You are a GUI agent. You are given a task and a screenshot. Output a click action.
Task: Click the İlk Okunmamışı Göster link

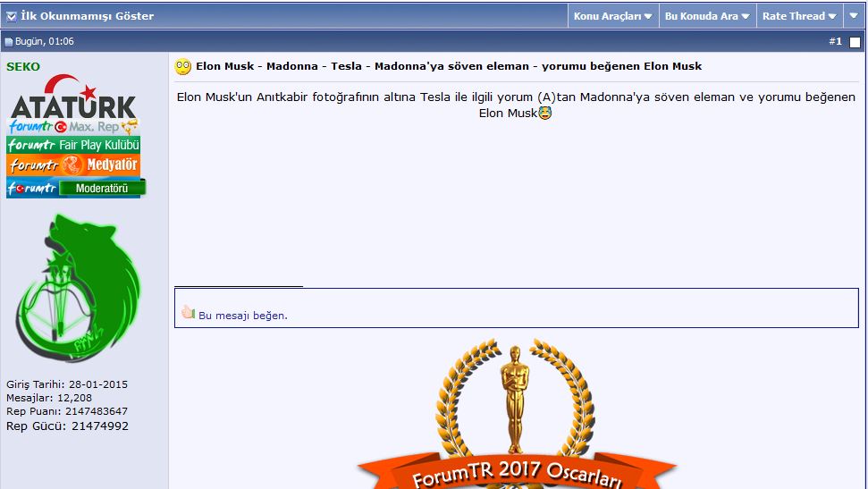pos(87,16)
